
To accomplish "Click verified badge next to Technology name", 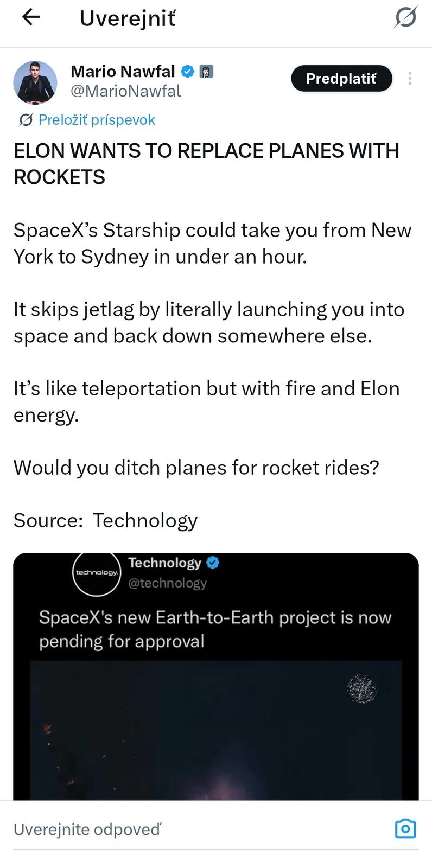I will (x=213, y=563).
